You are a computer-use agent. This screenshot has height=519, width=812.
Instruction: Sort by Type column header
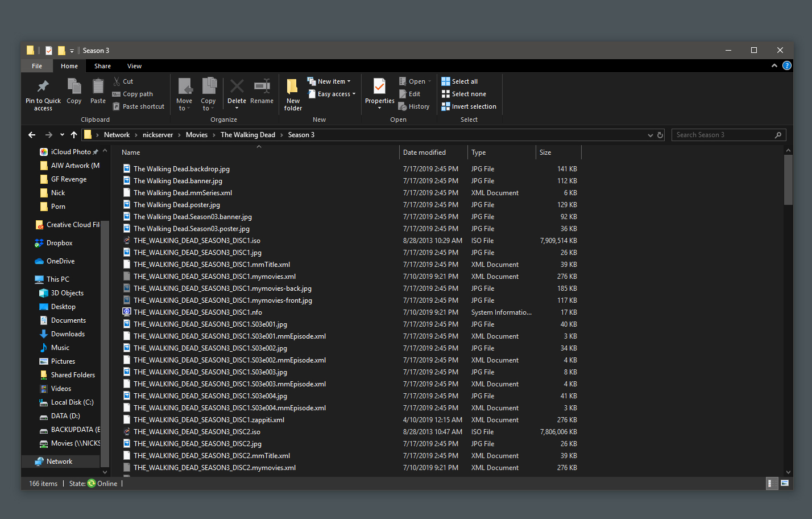502,153
